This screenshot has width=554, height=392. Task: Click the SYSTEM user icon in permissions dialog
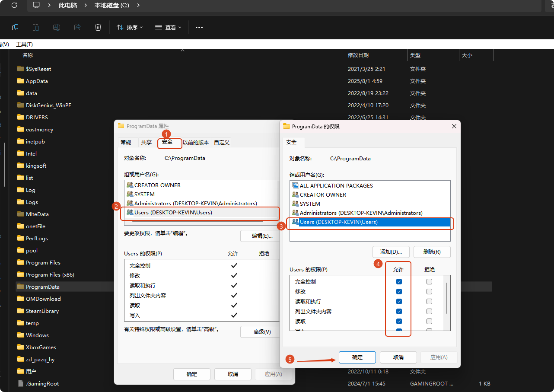296,204
